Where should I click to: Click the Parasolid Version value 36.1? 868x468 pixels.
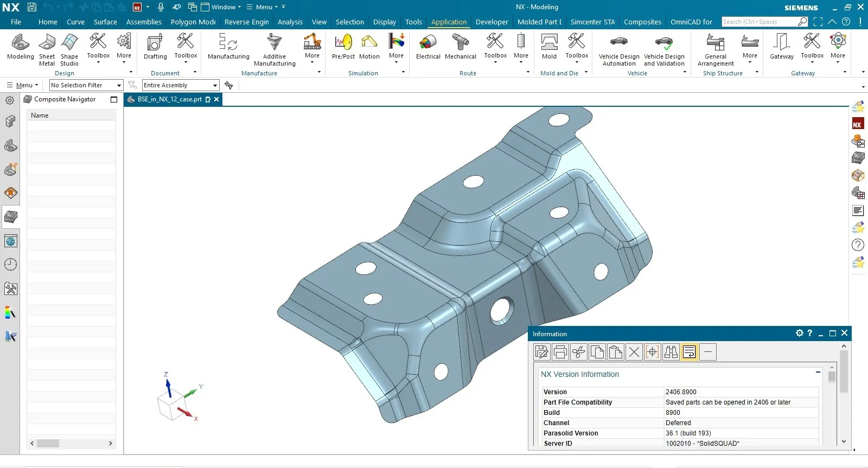[688, 433]
